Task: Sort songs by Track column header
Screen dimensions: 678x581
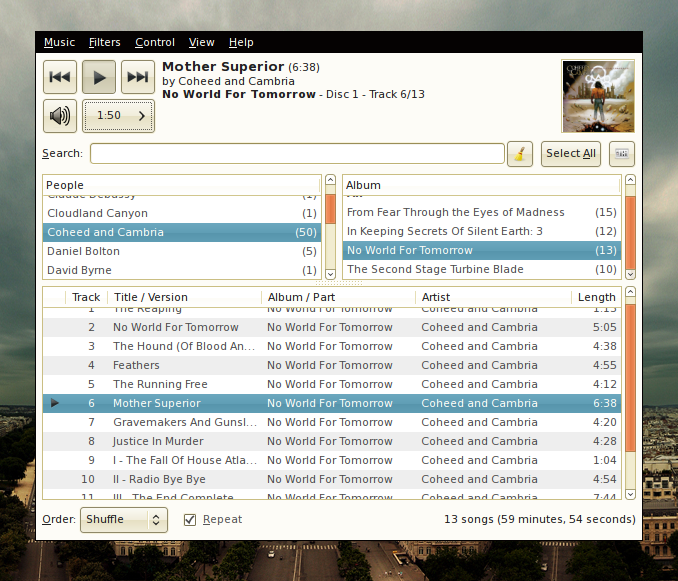Action: point(86,297)
